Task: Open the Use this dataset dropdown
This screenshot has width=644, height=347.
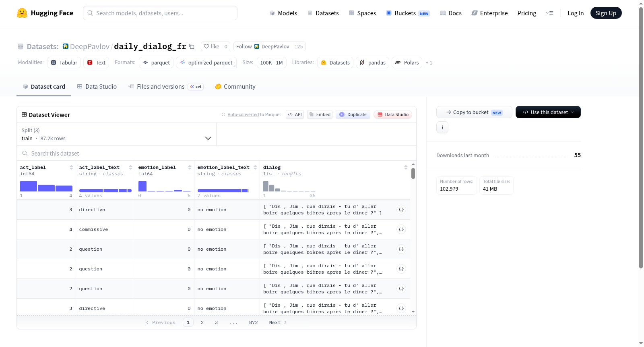Action: pos(548,112)
